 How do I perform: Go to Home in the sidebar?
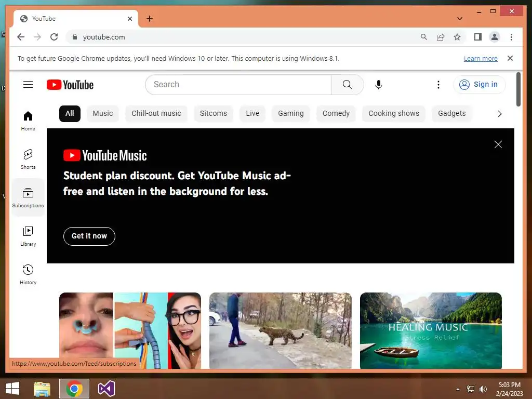click(x=28, y=121)
